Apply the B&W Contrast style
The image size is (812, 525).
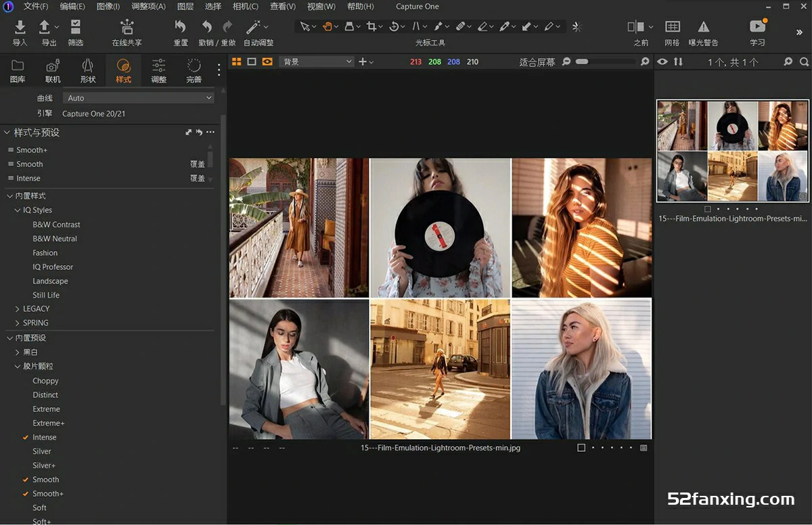[56, 225]
